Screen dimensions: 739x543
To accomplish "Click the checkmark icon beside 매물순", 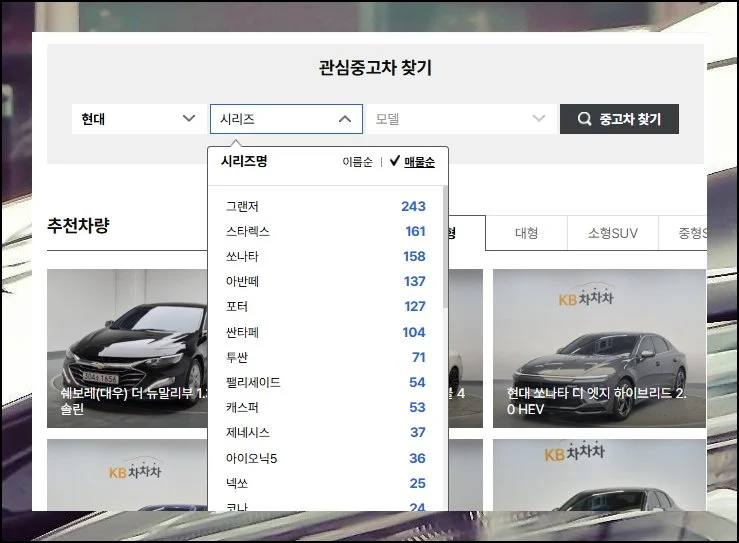I will click(x=395, y=161).
